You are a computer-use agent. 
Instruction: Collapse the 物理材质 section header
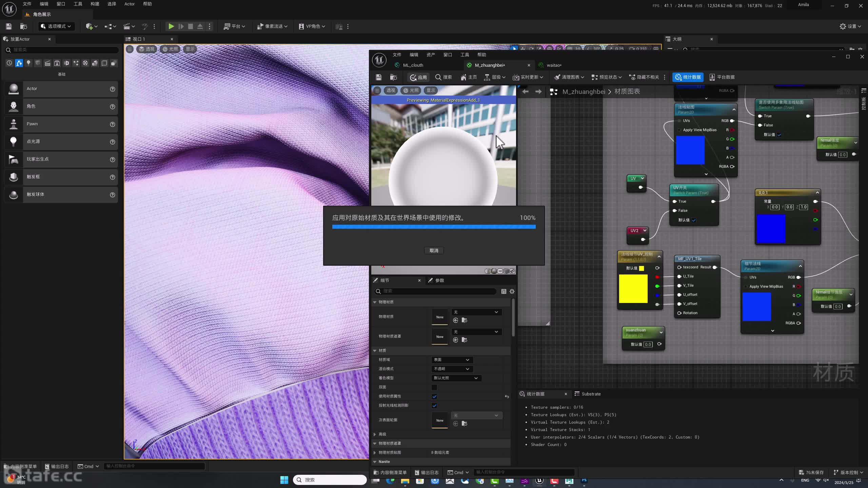[x=375, y=302]
